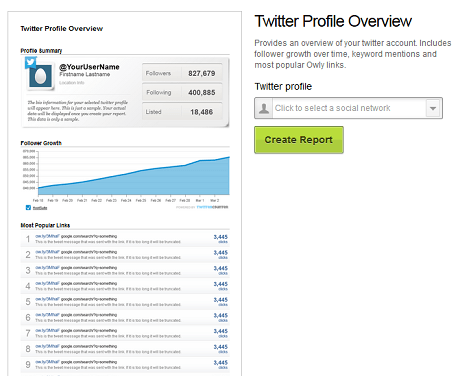Click the Twitter profile field label

click(283, 87)
